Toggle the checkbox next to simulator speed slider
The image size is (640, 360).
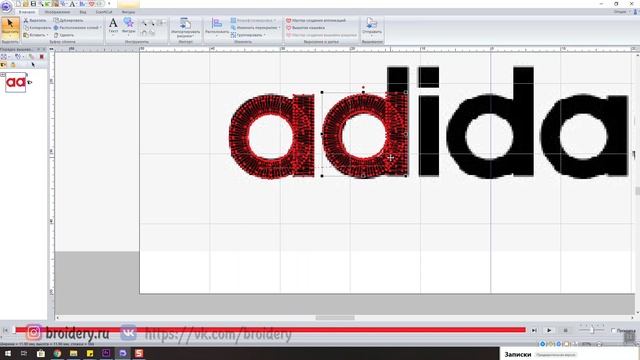coord(613,330)
